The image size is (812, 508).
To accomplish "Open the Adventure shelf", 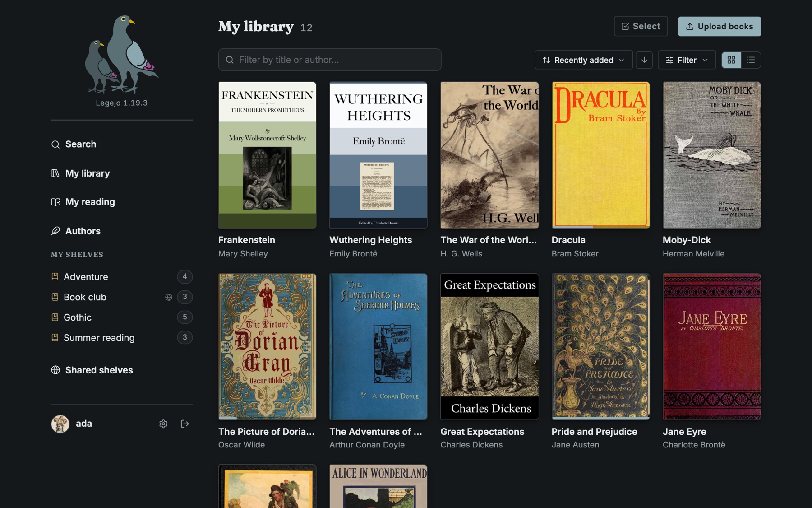I will tap(122, 276).
